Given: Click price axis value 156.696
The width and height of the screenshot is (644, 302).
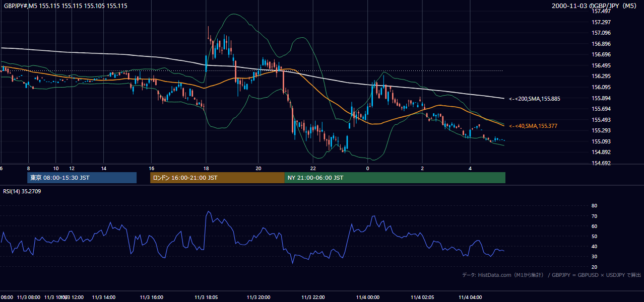Looking at the screenshot, I should click(x=602, y=54).
